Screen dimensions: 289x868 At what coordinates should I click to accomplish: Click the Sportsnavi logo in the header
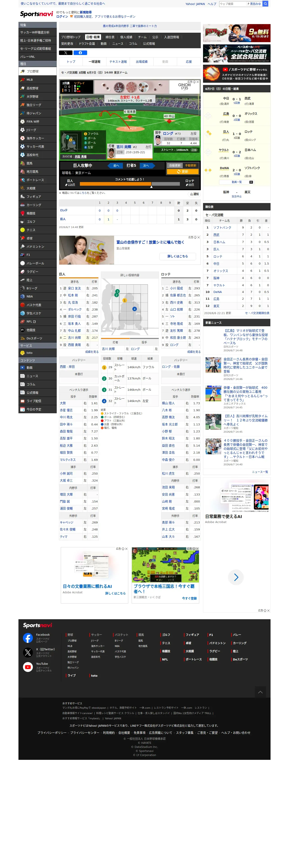click(36, 14)
